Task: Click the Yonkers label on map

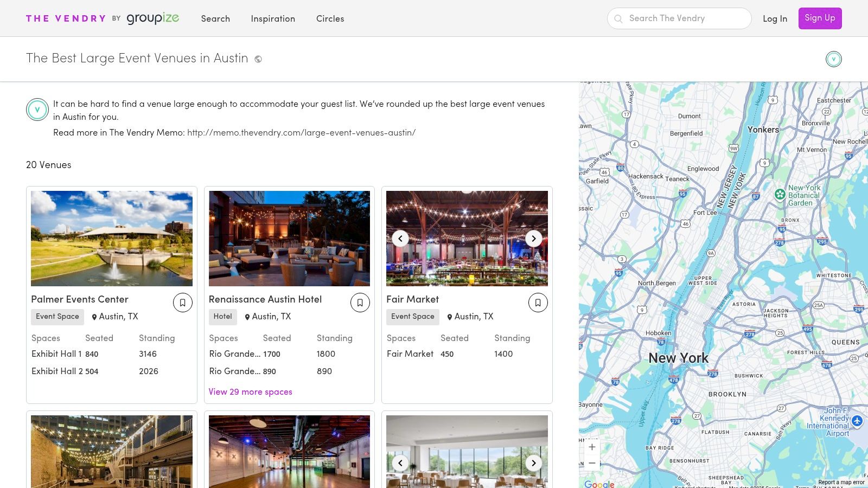Action: click(763, 130)
